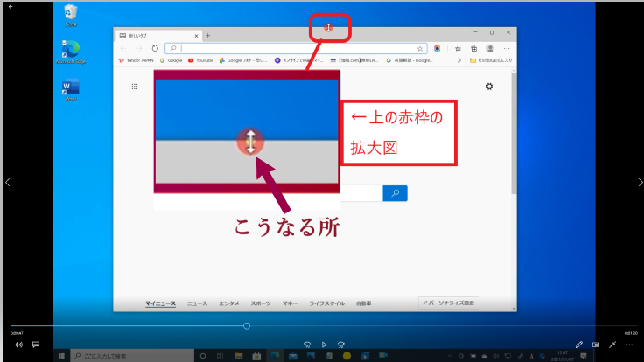644x362 pixels.
Task: Go to the next item with the right chevron
Action: (x=638, y=182)
